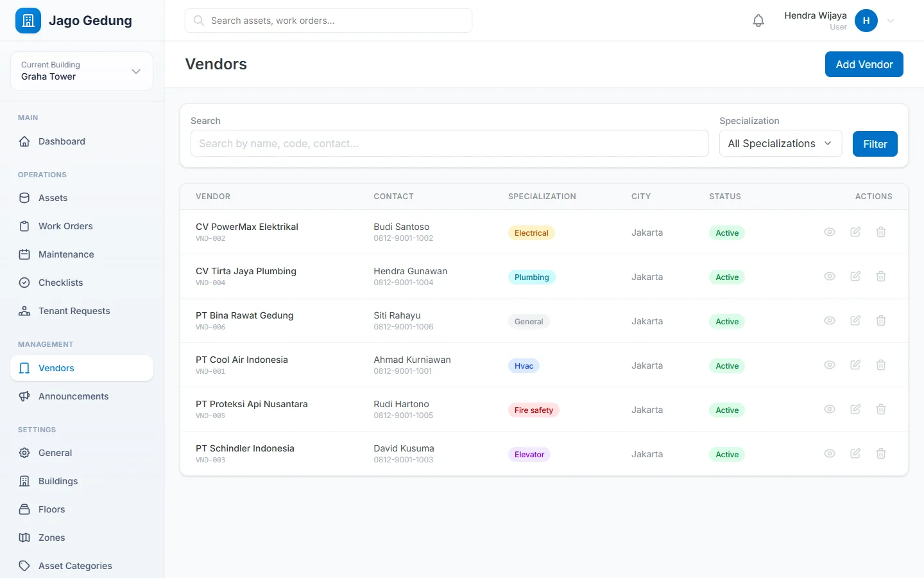924x578 pixels.
Task: Click vendor name PT Schindler Indonesia
Action: (245, 448)
